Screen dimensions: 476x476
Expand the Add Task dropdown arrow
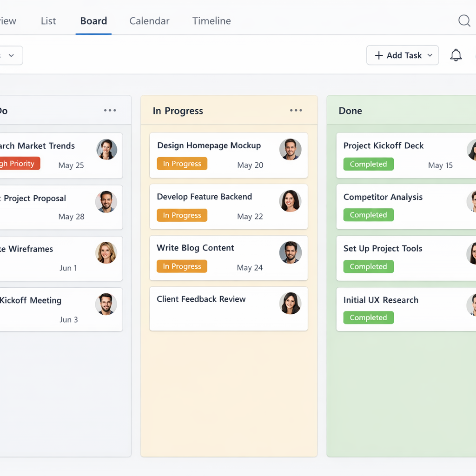click(x=430, y=55)
